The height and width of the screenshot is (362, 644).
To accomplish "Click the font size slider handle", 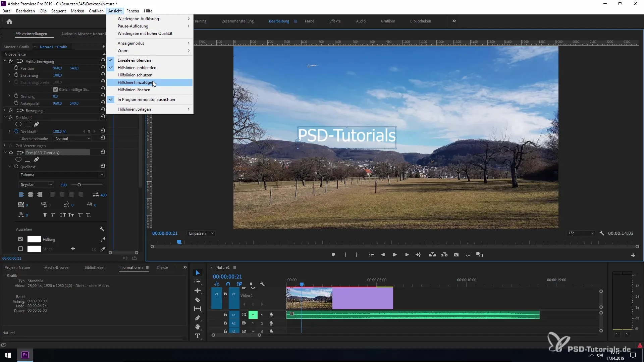I will point(79,185).
